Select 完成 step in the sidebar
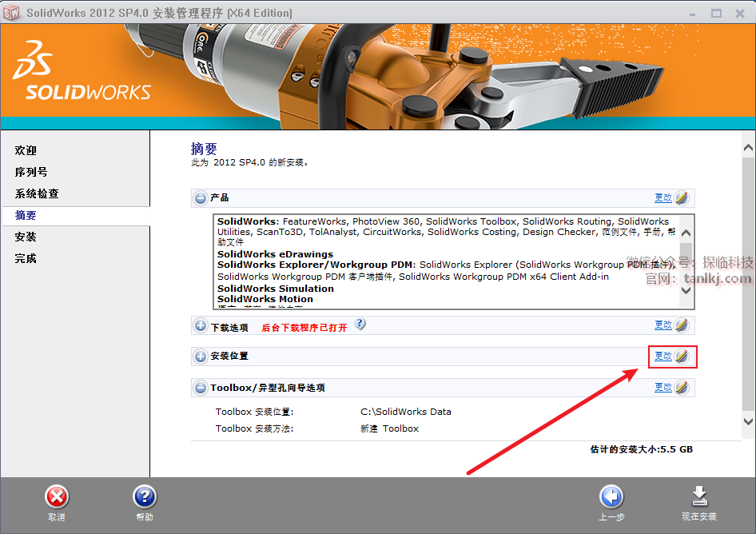The width and height of the screenshot is (756, 534). click(26, 258)
